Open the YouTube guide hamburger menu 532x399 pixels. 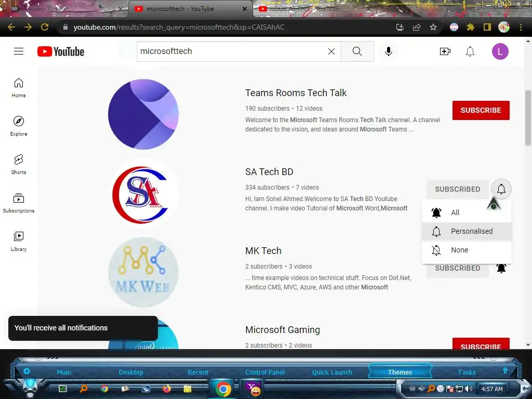(19, 51)
